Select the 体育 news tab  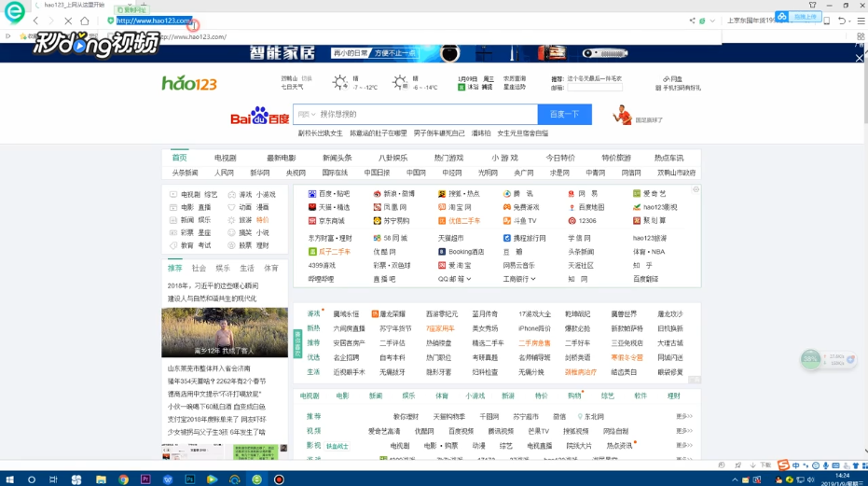(270, 269)
